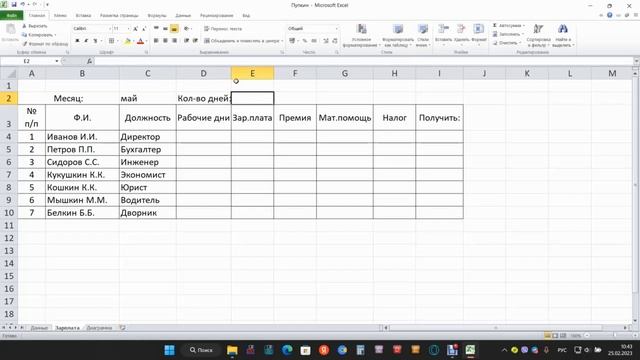Open the Вид ribbon tab
Viewport: 640px width, 360px height.
246,16
